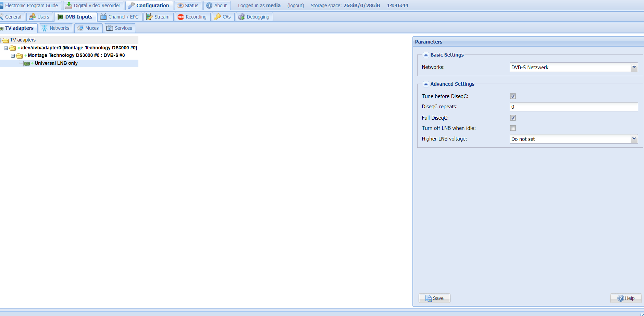The width and height of the screenshot is (644, 316).
Task: Click the Recording red REC icon
Action: point(181,17)
